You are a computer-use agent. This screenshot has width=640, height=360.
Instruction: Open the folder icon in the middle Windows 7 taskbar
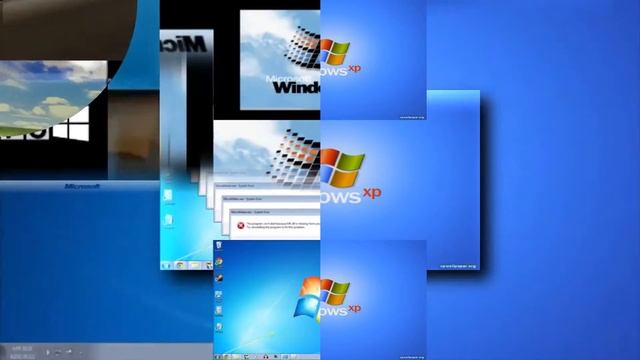[x=195, y=265]
